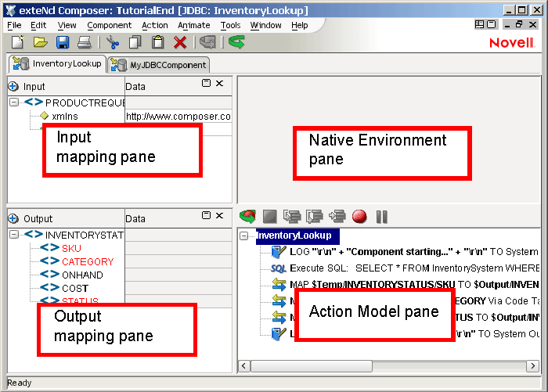Open the Action menu
548x392 pixels.
pyautogui.click(x=155, y=25)
